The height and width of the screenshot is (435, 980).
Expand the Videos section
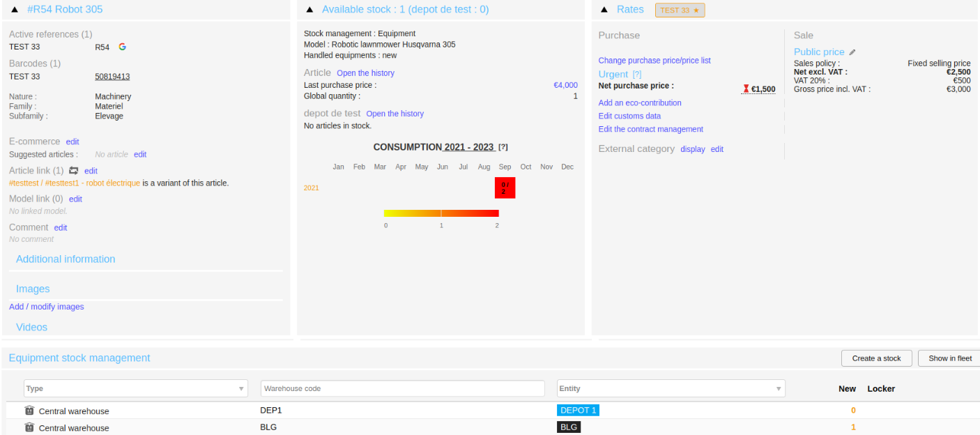coord(32,328)
